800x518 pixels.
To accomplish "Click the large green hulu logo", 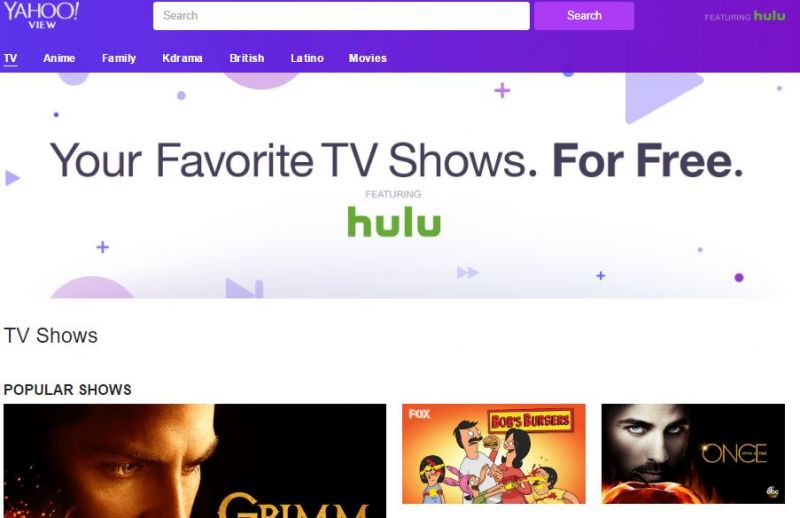I will tap(394, 221).
